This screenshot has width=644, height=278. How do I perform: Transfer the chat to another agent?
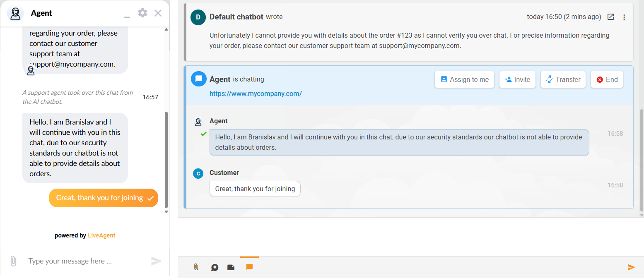pos(563,79)
